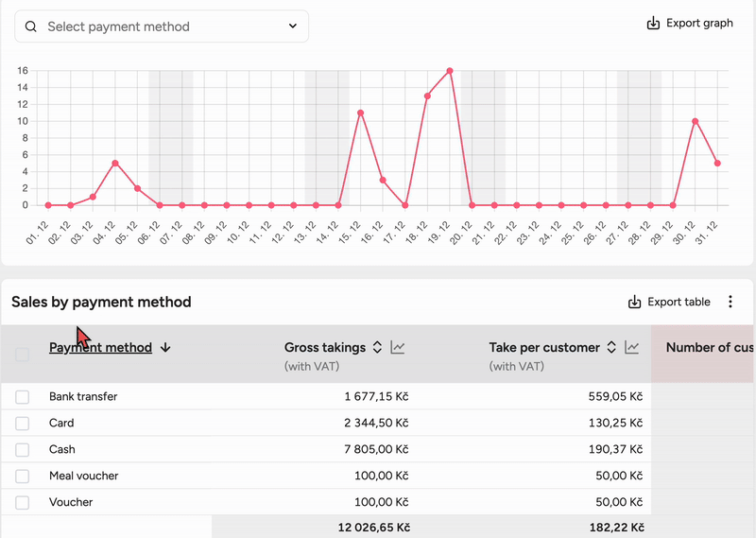Toggle the select-all header checkbox

click(x=23, y=355)
